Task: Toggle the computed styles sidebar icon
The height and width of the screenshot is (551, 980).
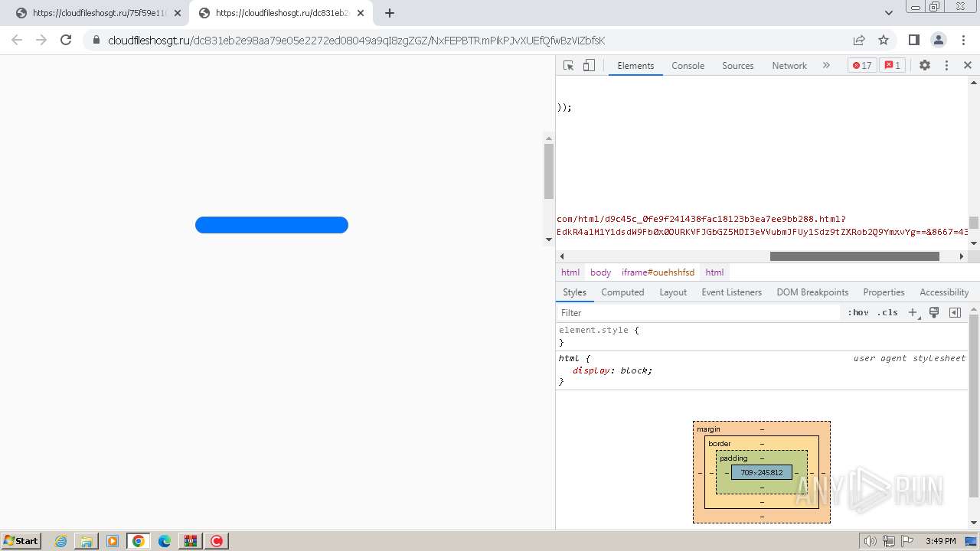Action: point(955,313)
